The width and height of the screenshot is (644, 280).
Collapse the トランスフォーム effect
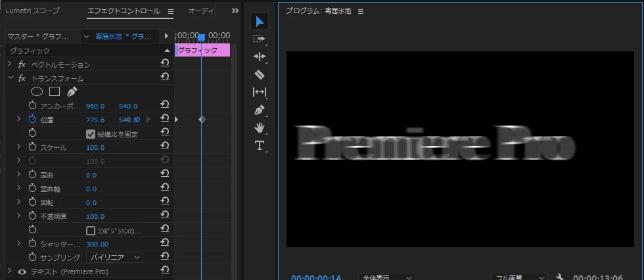(11, 78)
